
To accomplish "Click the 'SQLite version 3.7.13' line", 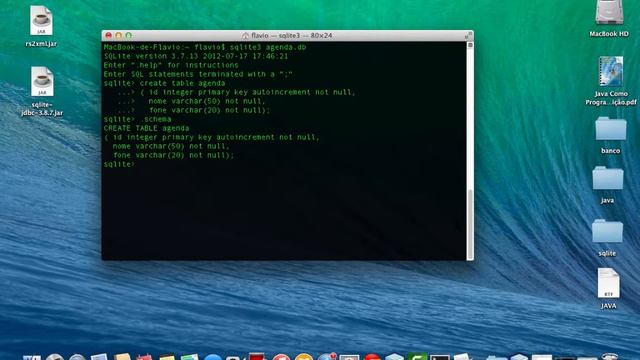I will [196, 56].
